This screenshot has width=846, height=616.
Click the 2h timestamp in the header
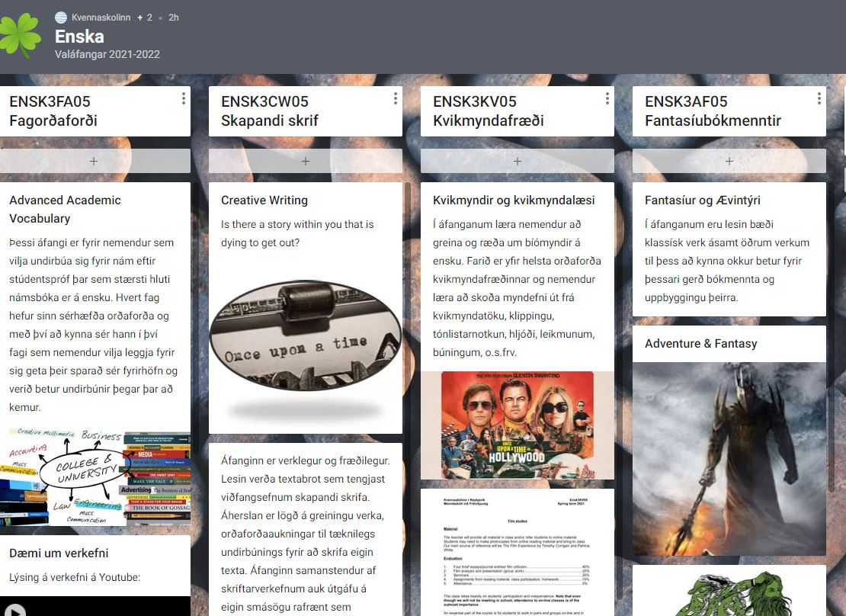click(x=173, y=18)
